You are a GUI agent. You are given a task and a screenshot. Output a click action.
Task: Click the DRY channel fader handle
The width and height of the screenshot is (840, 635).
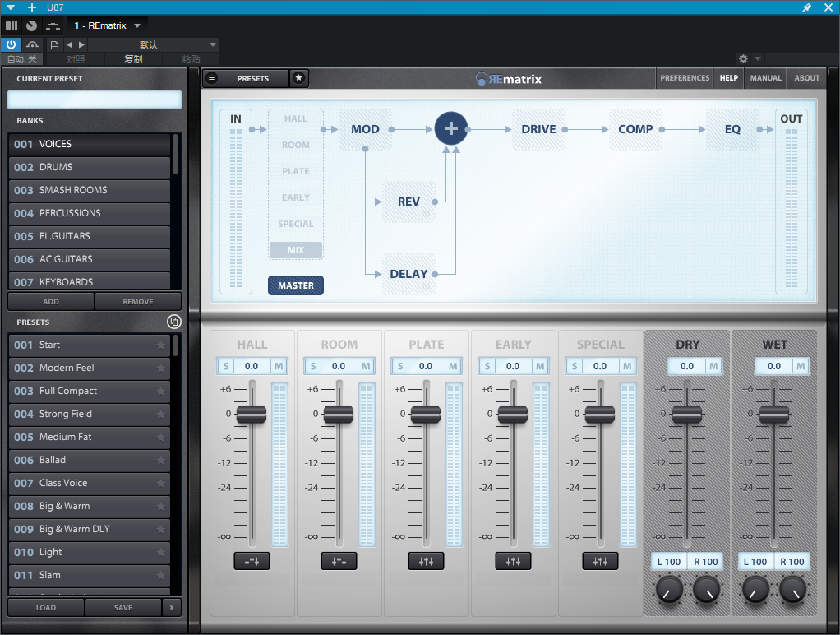687,414
